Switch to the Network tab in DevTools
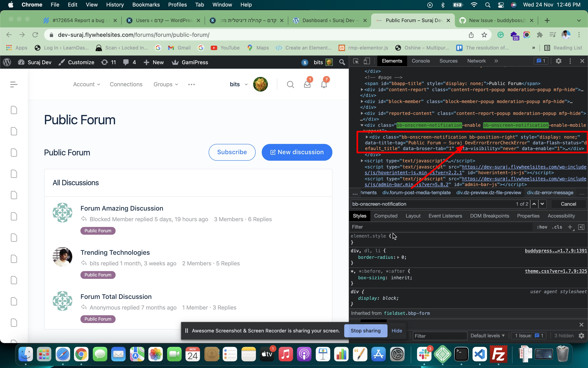This screenshot has width=588, height=368. click(476, 61)
